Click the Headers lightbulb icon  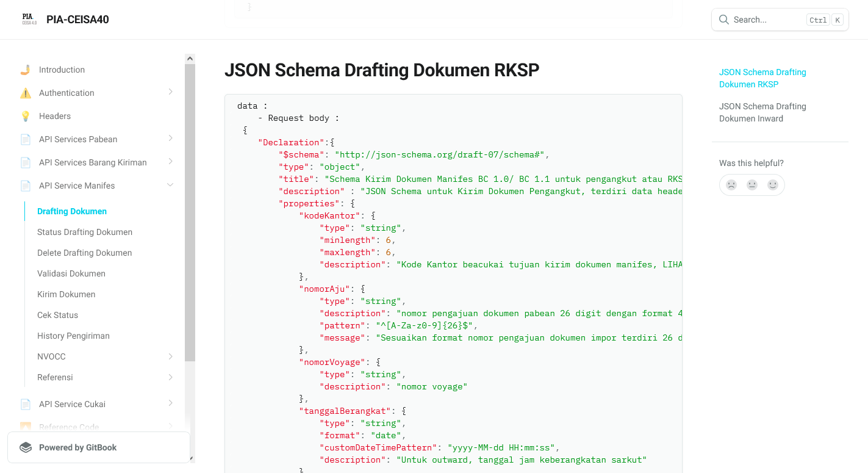coord(26,116)
